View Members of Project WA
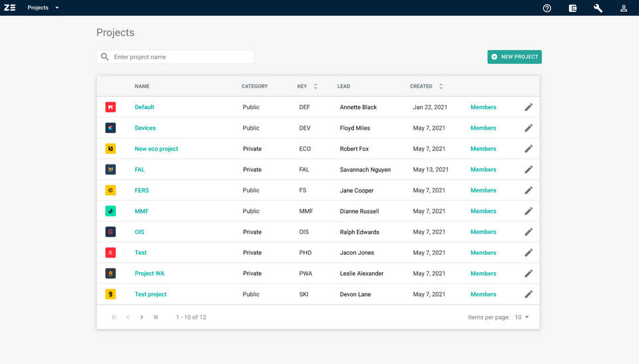Screen dimensions: 639x364 483,273
